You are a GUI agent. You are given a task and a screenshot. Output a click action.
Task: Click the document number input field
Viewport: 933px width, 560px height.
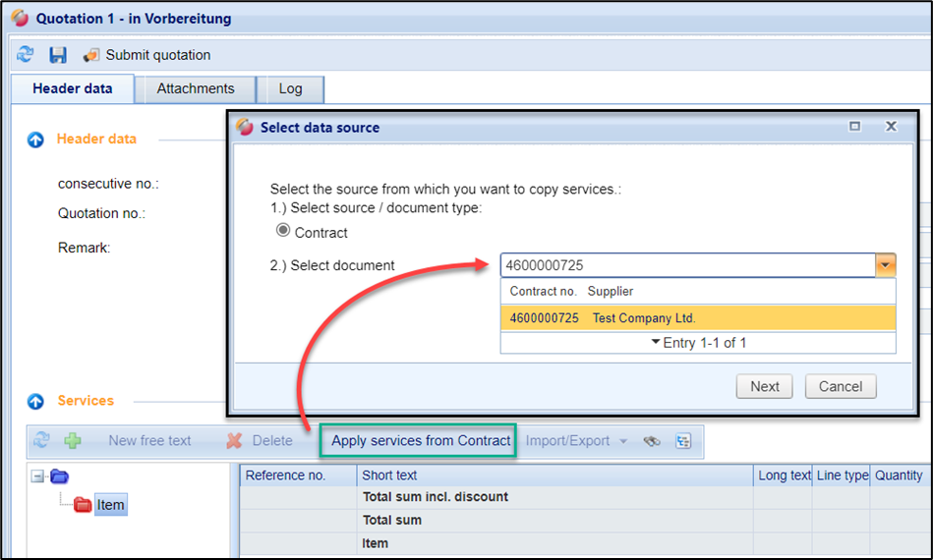[686, 265]
